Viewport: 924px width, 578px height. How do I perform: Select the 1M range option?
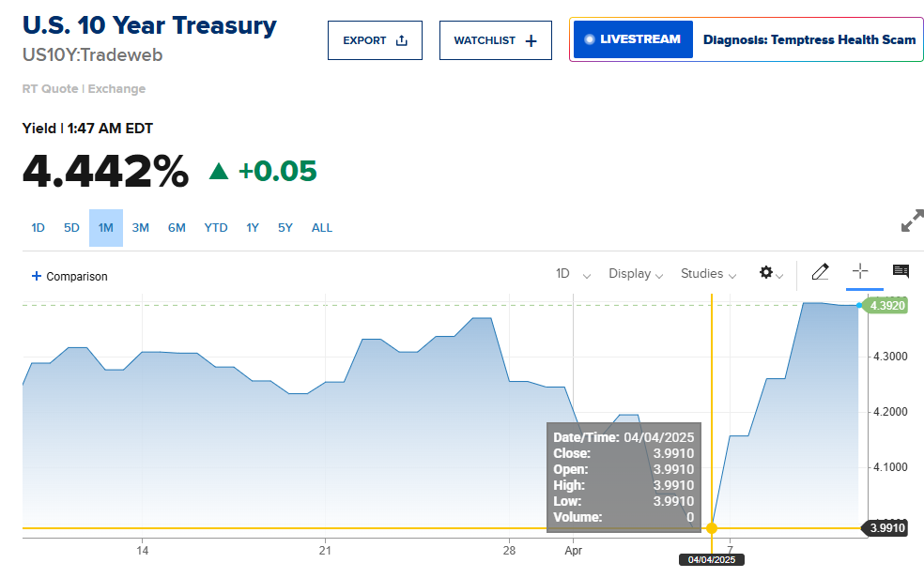(106, 228)
